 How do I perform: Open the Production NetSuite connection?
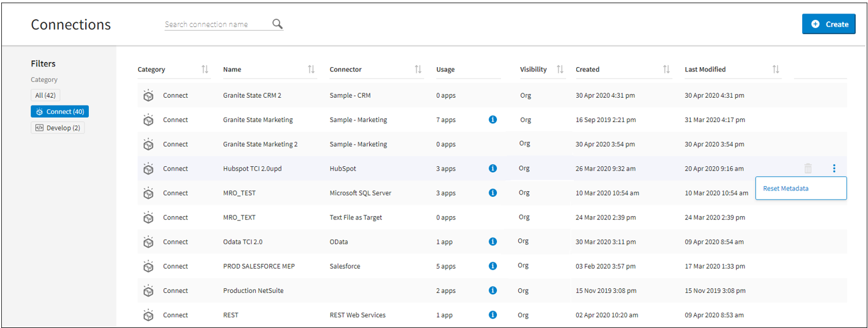click(x=253, y=290)
